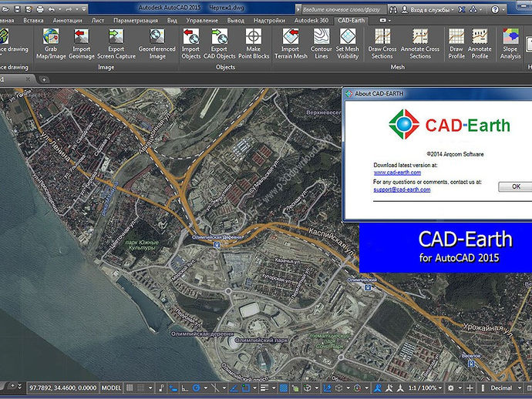The image size is (532, 399).
Task: Switch to the Вставка ribbon tab
Action: pyautogui.click(x=33, y=20)
